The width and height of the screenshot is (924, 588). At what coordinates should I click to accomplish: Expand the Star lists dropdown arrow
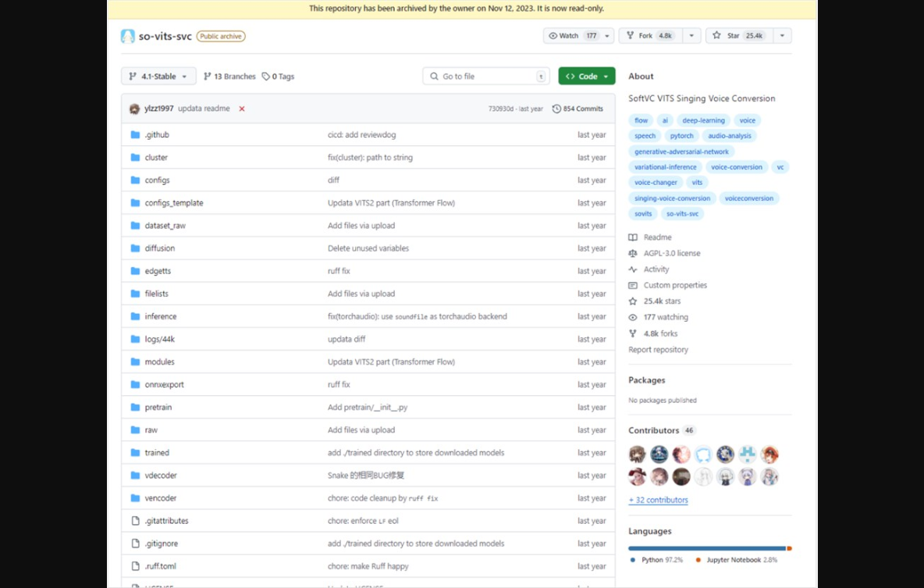coord(782,35)
